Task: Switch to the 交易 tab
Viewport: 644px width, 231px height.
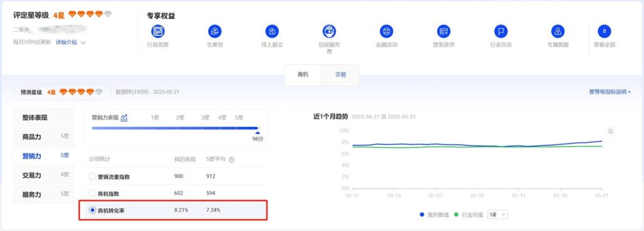Action: coord(340,75)
